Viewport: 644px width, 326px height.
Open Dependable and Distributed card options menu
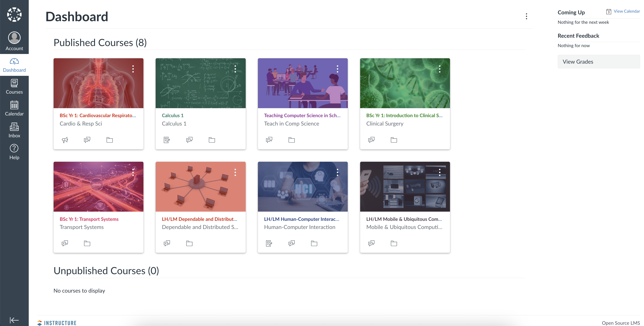click(235, 172)
